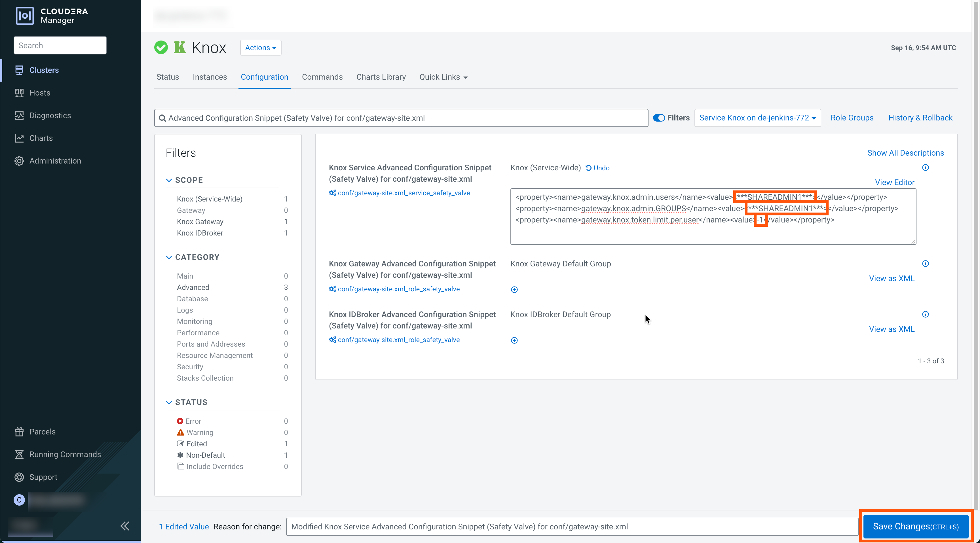980x543 pixels.
Task: Click the Diagnostics sidebar icon
Action: [19, 116]
